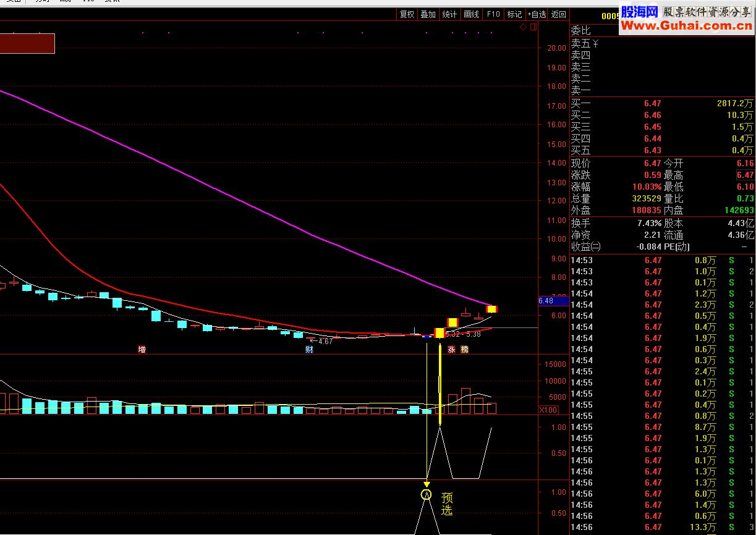756x535 pixels.
Task: Click the 增 event marker on the chart
Action: click(x=142, y=350)
